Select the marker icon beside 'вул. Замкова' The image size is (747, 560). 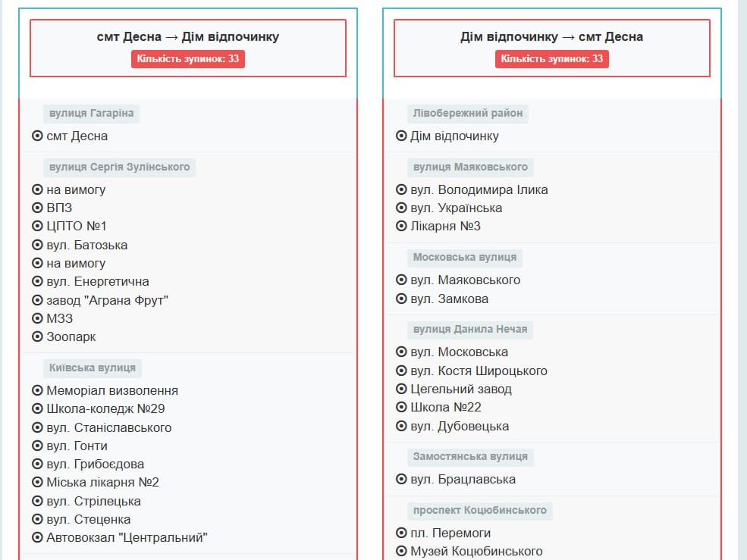coord(400,297)
